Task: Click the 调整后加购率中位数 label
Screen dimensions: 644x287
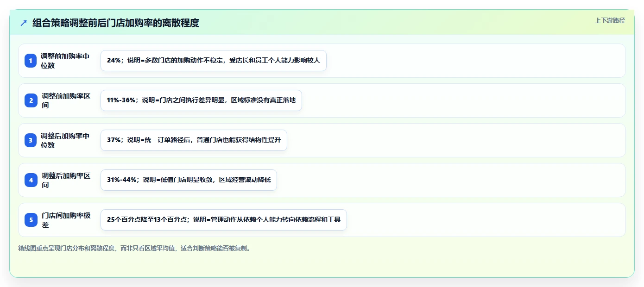Action: click(65, 140)
